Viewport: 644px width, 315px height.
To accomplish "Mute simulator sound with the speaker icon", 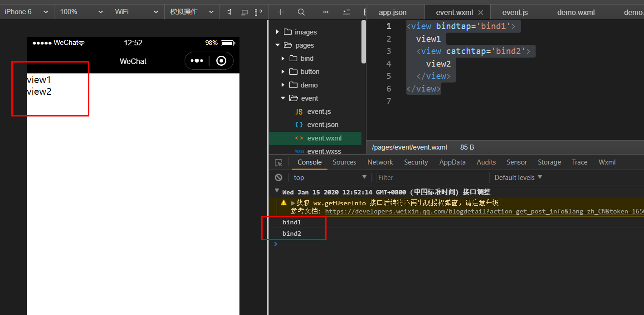I will (230, 12).
